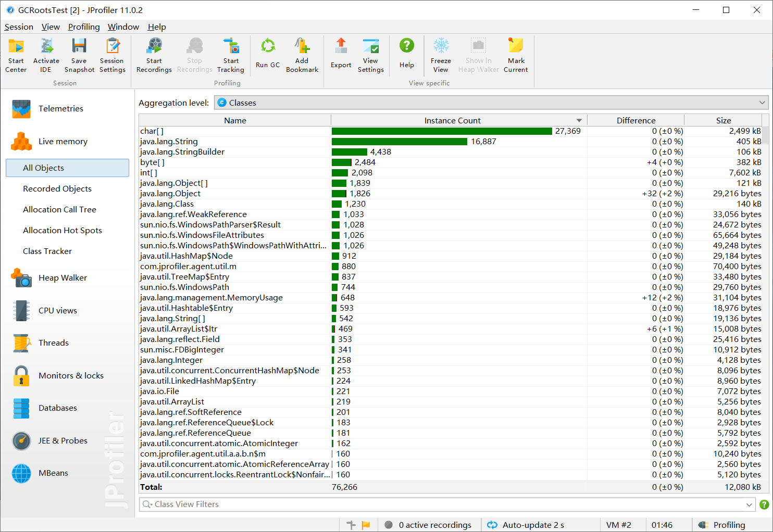Open Session Settings from the toolbar

pos(113,55)
